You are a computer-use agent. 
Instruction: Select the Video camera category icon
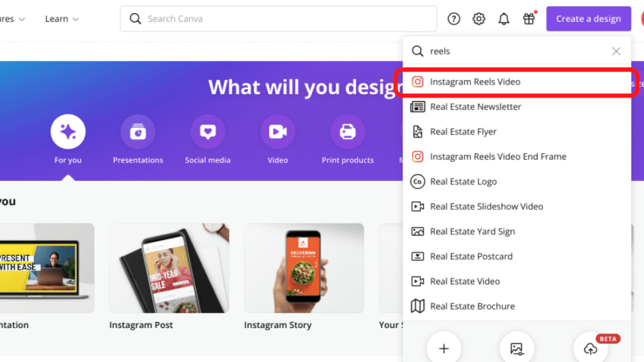click(277, 132)
